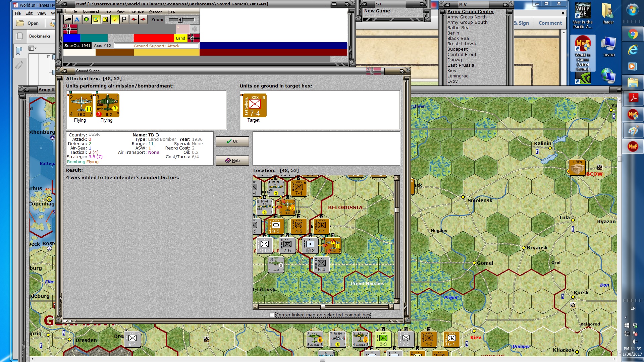
Task: Open the Edit menu in PDF reader
Action: coord(29,13)
